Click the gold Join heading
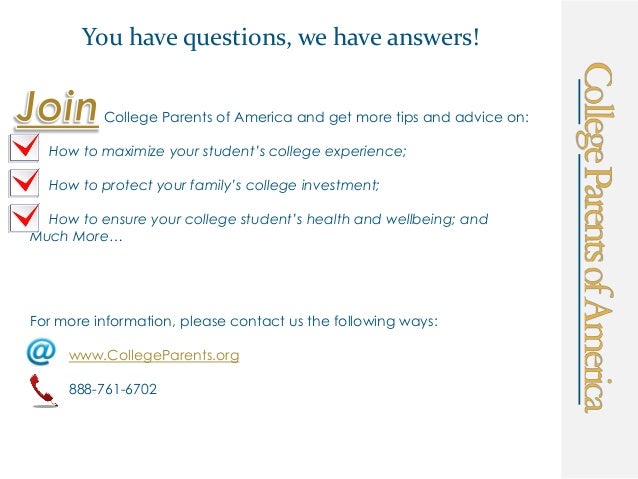Viewport: 638px width, 479px height. (57, 108)
